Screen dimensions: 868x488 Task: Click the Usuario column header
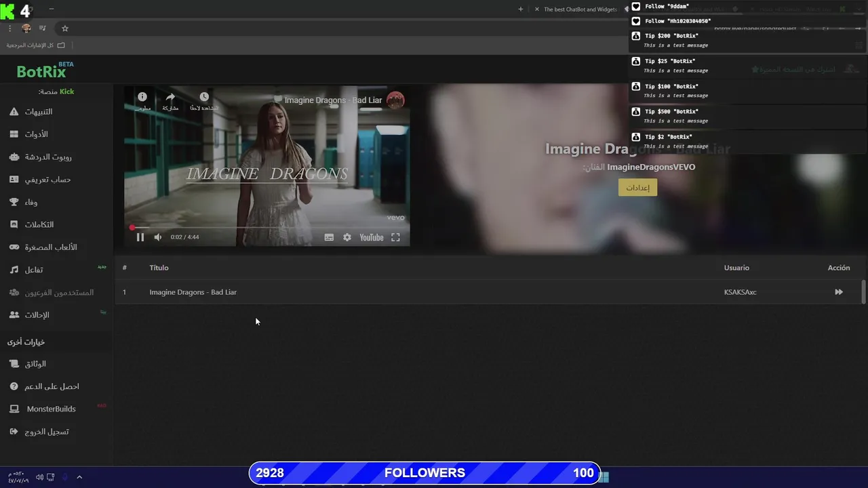coord(736,268)
